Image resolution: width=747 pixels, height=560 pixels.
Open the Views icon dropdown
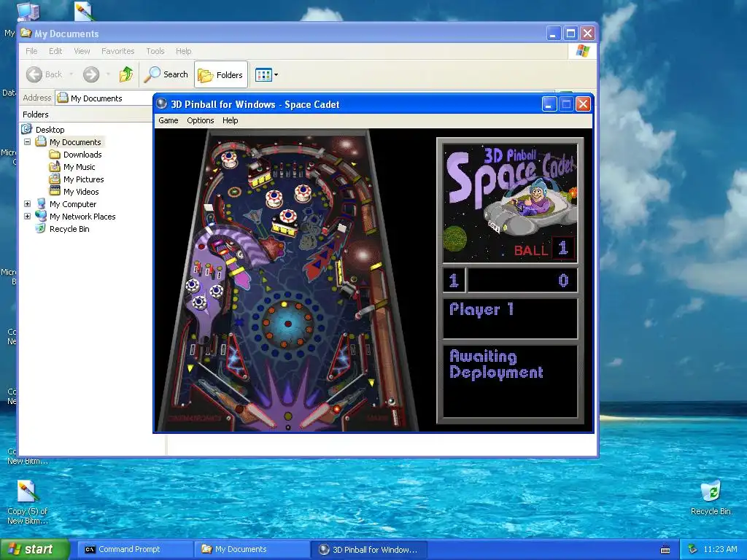click(x=266, y=75)
